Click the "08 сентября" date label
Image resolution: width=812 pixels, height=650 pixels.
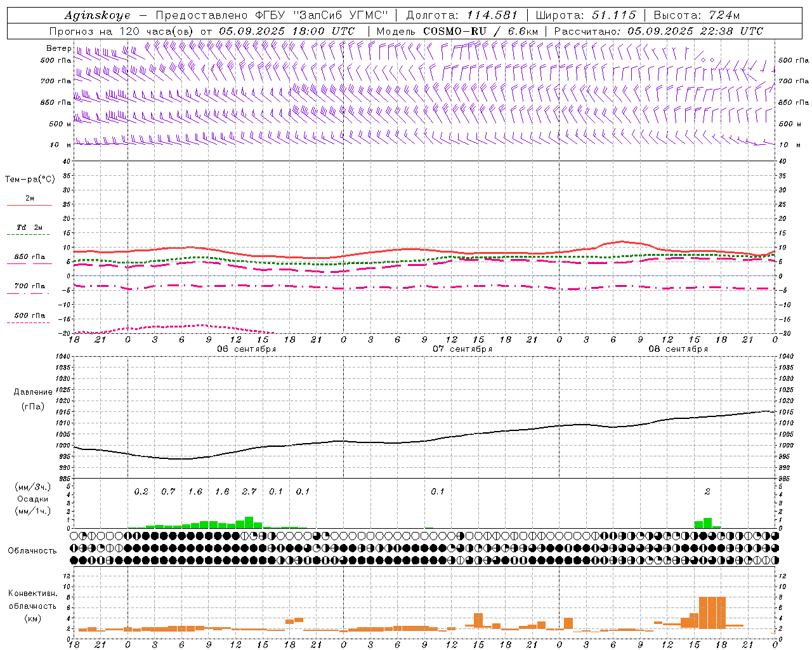(x=678, y=349)
